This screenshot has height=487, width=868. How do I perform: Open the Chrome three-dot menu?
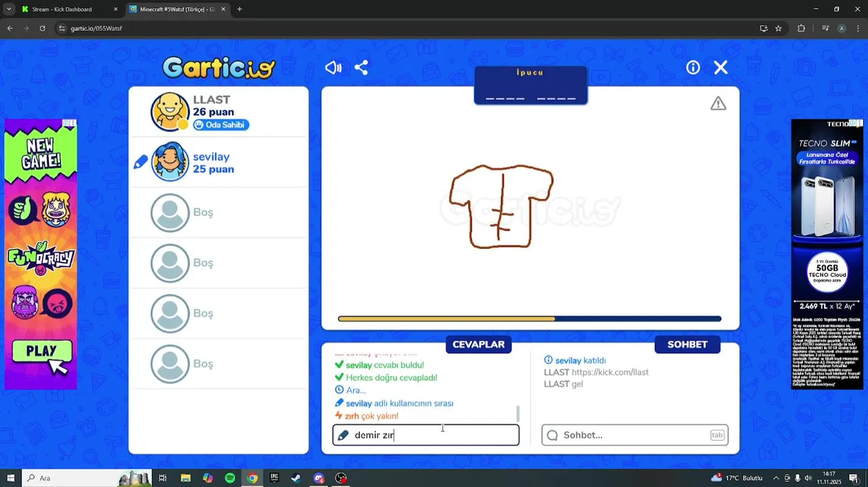858,28
